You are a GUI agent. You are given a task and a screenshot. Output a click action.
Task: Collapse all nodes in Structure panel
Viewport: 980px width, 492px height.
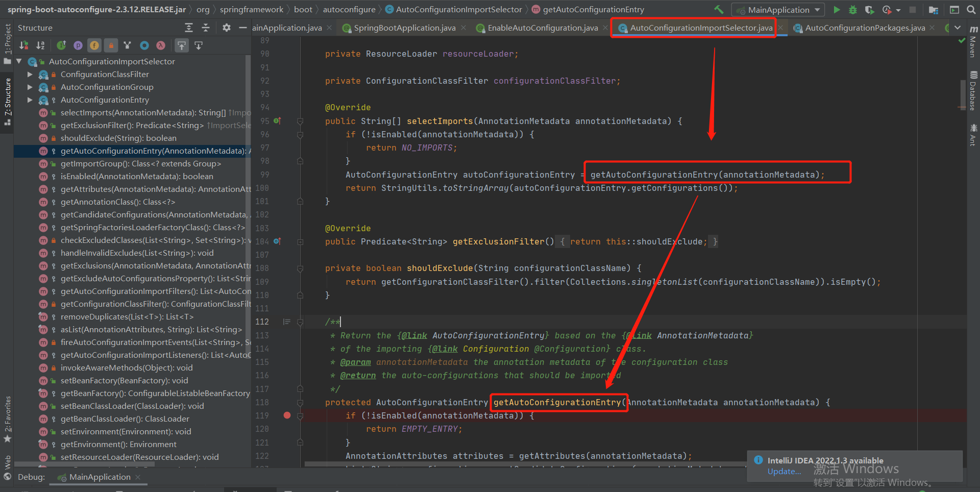click(x=206, y=28)
